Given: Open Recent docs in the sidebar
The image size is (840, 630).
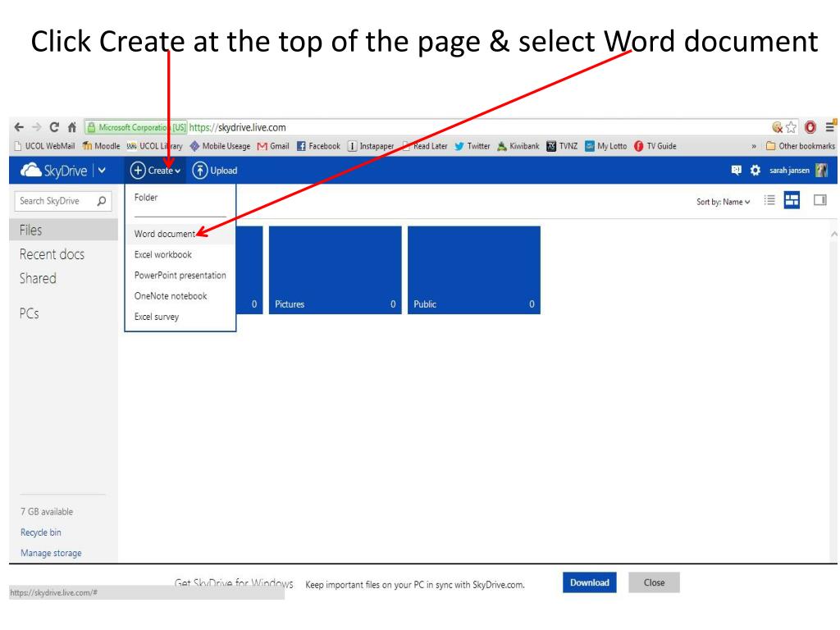Looking at the screenshot, I should click(52, 254).
